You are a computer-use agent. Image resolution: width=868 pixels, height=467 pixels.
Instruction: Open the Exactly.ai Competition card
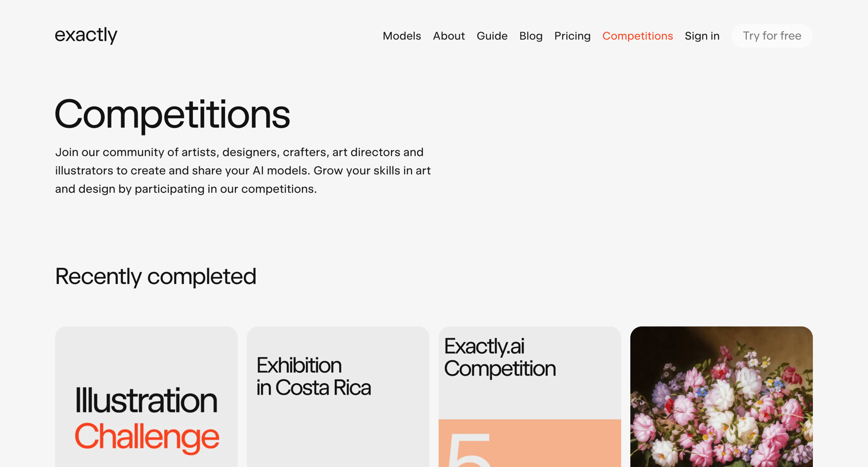[530, 397]
